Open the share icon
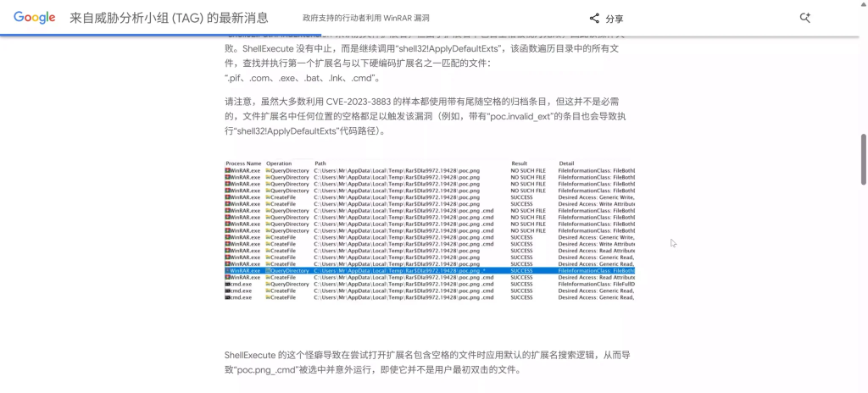 [594, 19]
